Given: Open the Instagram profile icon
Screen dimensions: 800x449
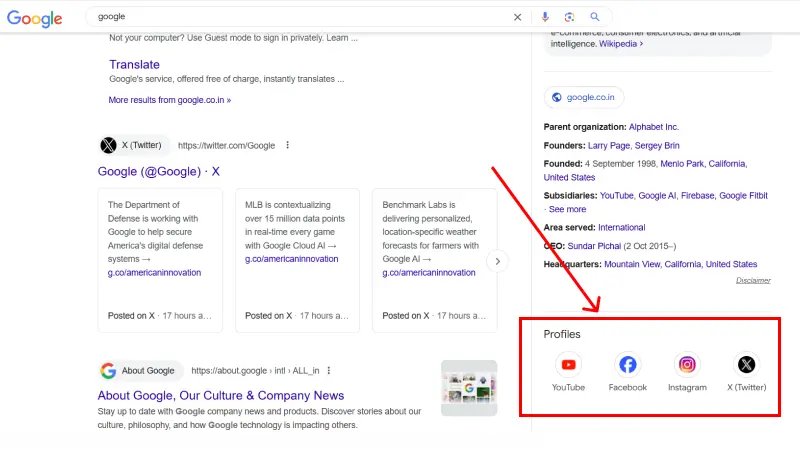Looking at the screenshot, I should [x=687, y=365].
